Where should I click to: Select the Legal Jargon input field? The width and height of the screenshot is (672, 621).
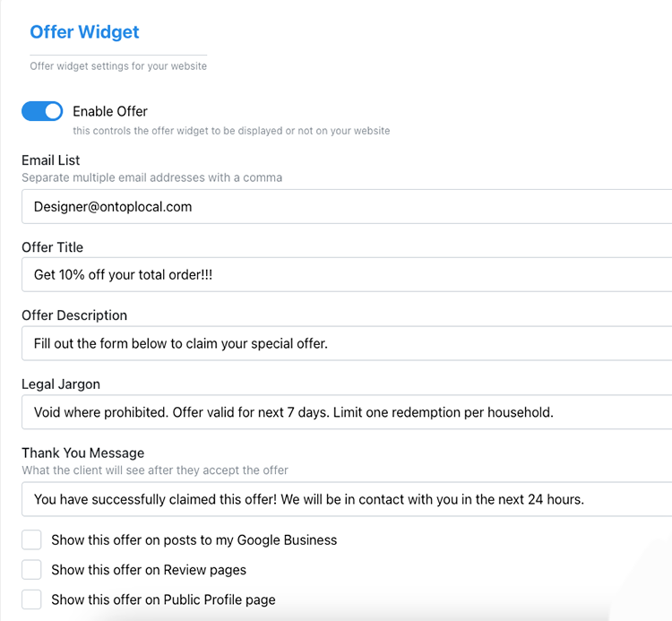click(x=347, y=412)
